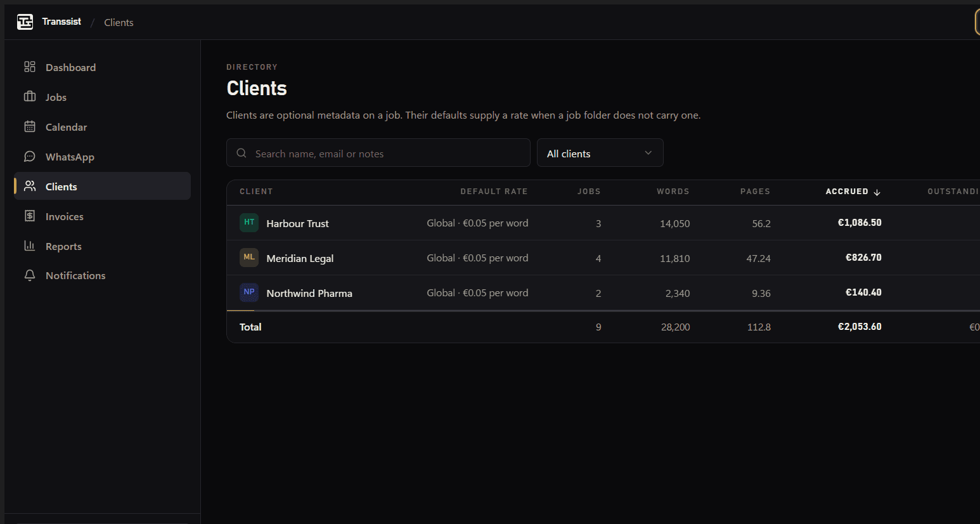Viewport: 980px width, 524px height.
Task: Navigate to Jobs in the sidebar
Action: point(103,97)
